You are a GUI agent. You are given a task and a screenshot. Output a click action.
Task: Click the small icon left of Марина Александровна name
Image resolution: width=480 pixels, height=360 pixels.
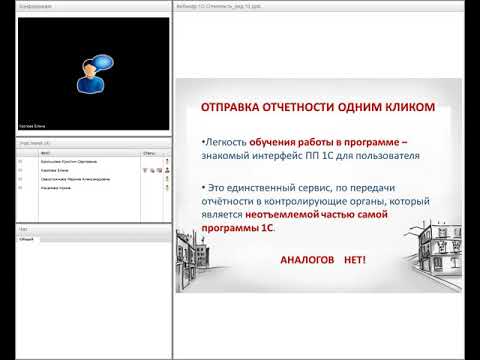(20, 179)
